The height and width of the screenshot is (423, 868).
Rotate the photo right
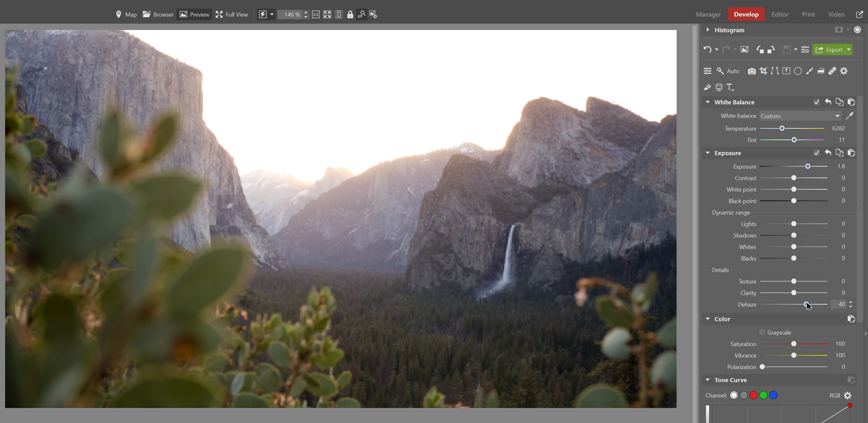[x=771, y=49]
